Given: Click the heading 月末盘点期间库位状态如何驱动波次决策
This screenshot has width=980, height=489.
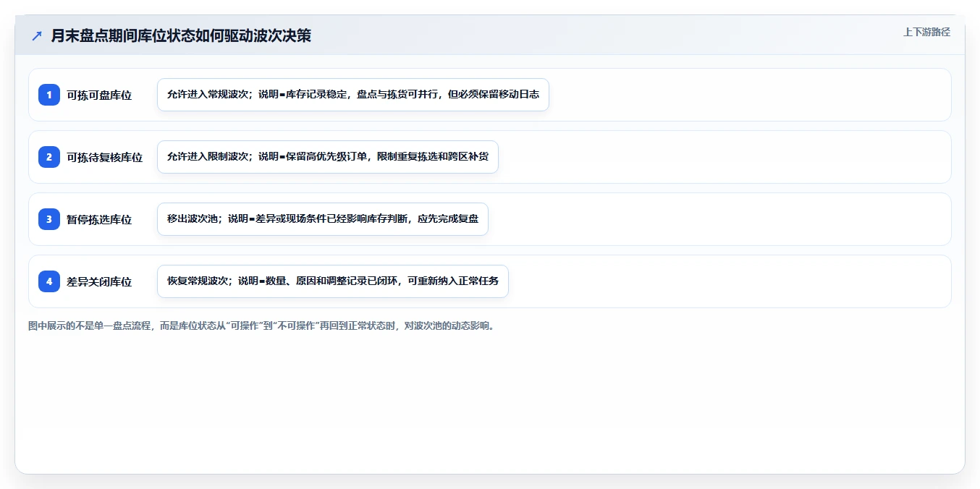Looking at the screenshot, I should 181,35.
